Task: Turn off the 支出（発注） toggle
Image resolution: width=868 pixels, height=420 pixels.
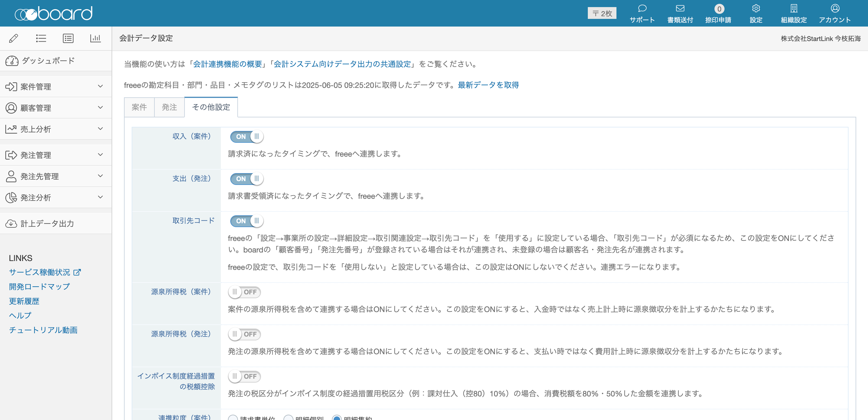Action: (x=247, y=178)
